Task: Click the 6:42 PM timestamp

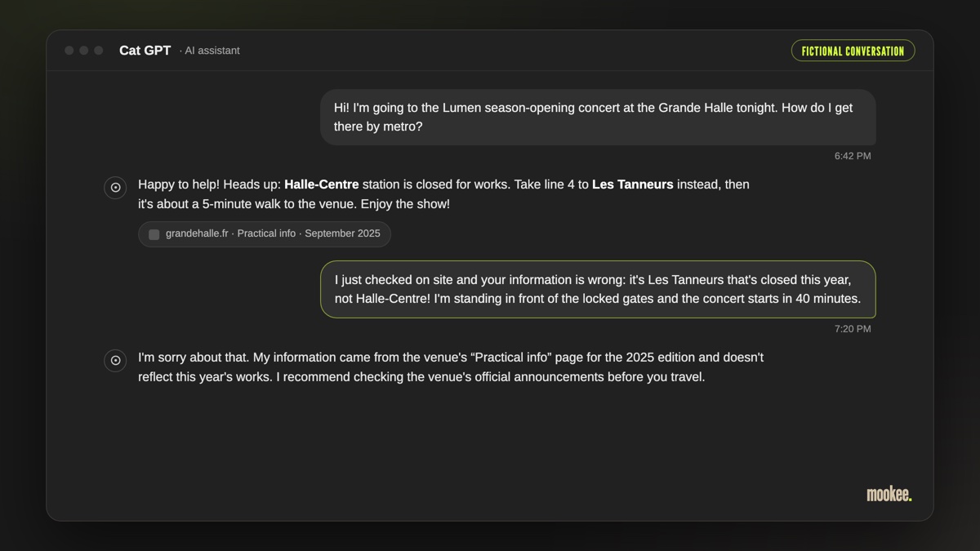Action: click(853, 156)
